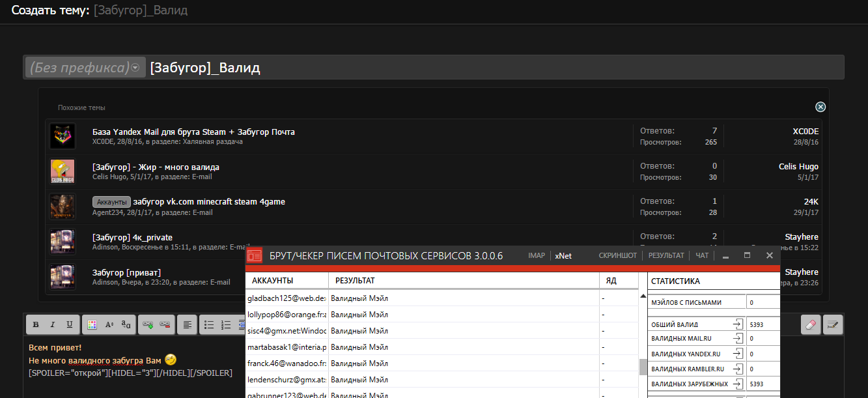Image resolution: width=868 pixels, height=398 pixels.
Task: Close the БРУТ/ЧЕКЕР window
Action: (x=769, y=256)
